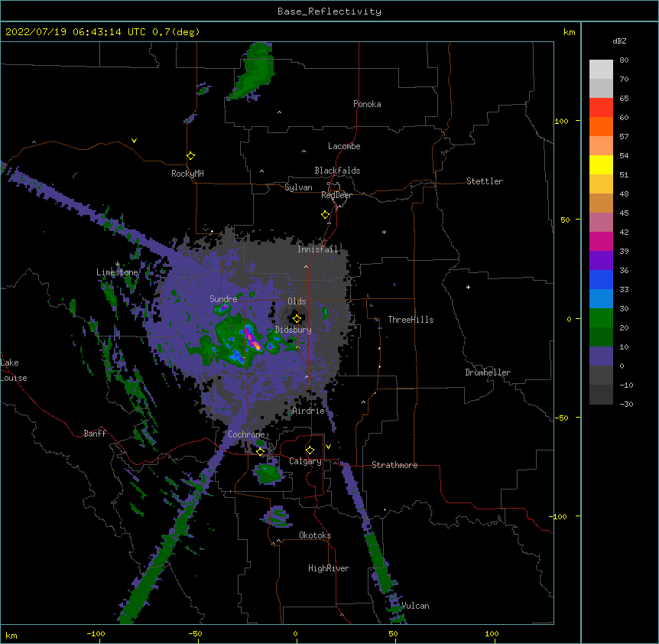Pick the light blue swatch between 33 and 30
659x644 pixels.
pos(601,298)
